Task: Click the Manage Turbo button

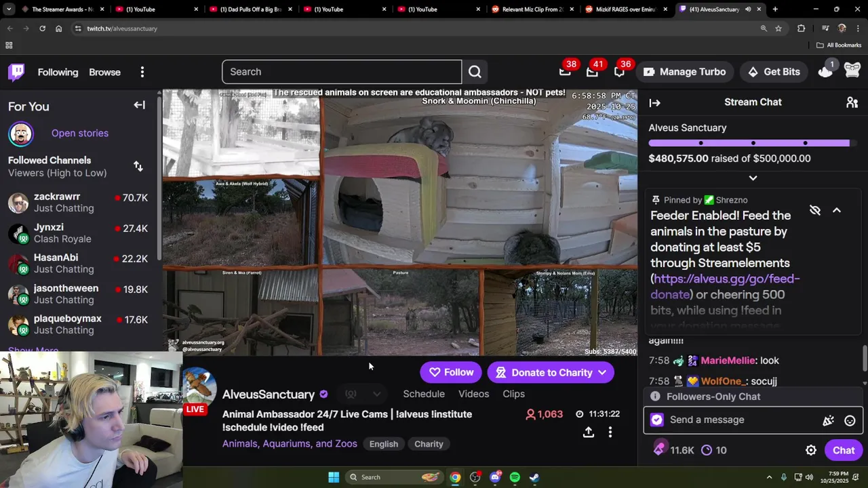Action: click(x=685, y=72)
